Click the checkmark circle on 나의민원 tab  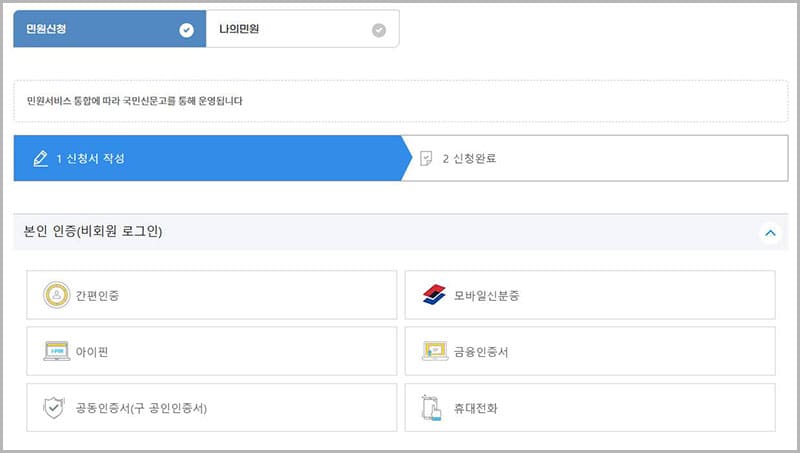tap(378, 30)
